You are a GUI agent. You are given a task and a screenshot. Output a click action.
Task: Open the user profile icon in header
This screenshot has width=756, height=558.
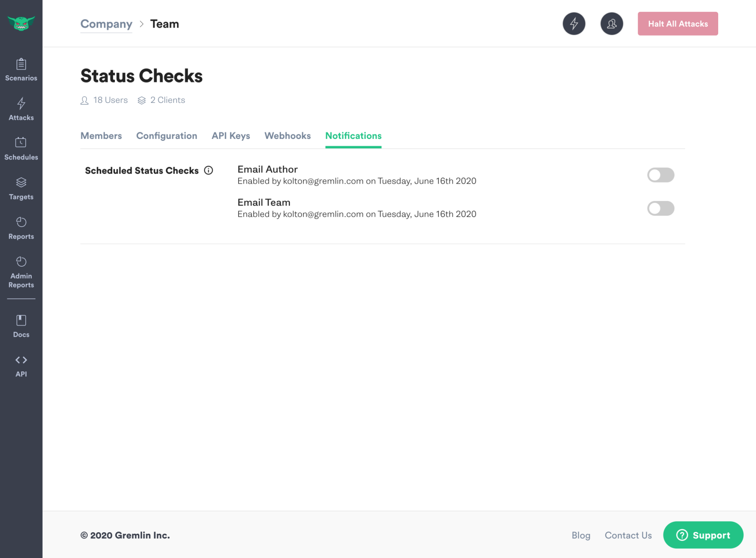pos(612,24)
